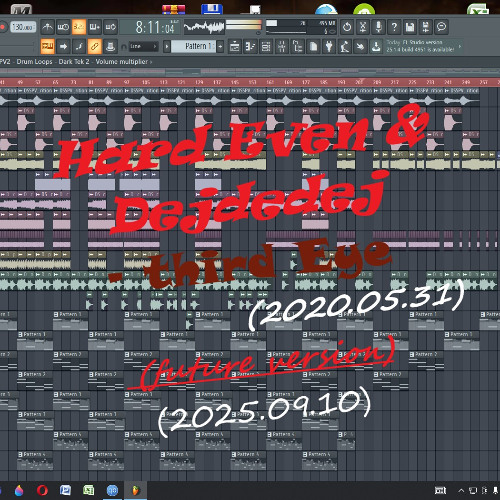Open the Playlist view icon

(234, 46)
